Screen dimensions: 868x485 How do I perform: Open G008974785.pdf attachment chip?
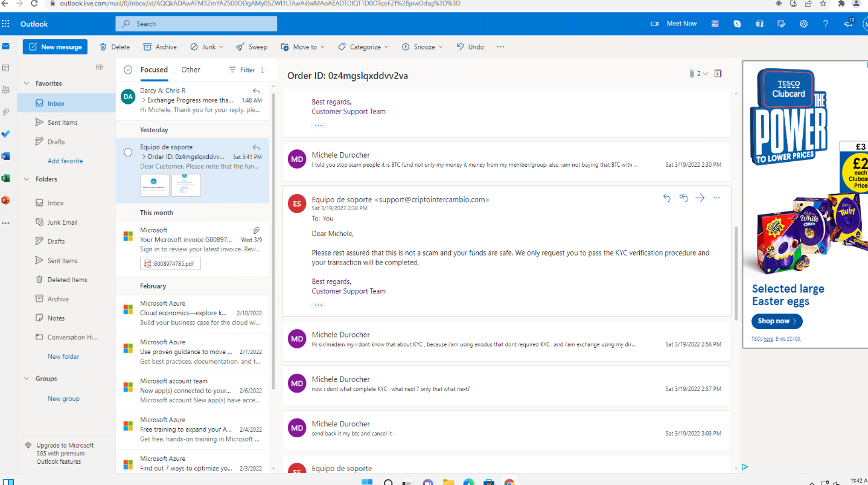170,264
